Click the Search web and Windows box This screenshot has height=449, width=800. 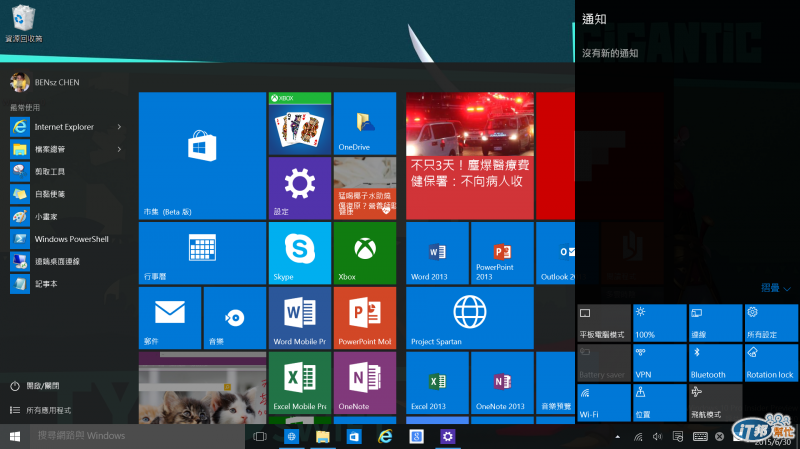(138, 436)
